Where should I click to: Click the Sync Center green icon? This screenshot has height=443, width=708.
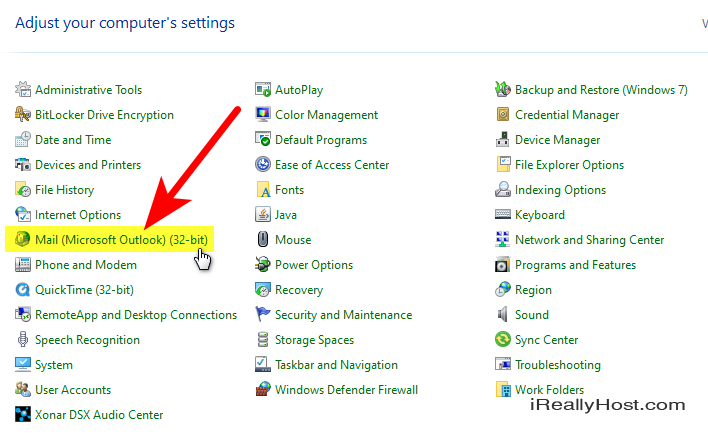click(x=503, y=339)
